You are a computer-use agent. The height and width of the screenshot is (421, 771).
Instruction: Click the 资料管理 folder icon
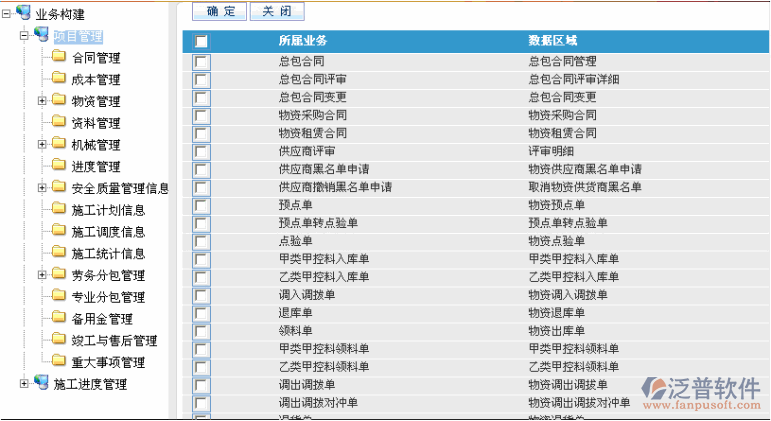click(59, 120)
